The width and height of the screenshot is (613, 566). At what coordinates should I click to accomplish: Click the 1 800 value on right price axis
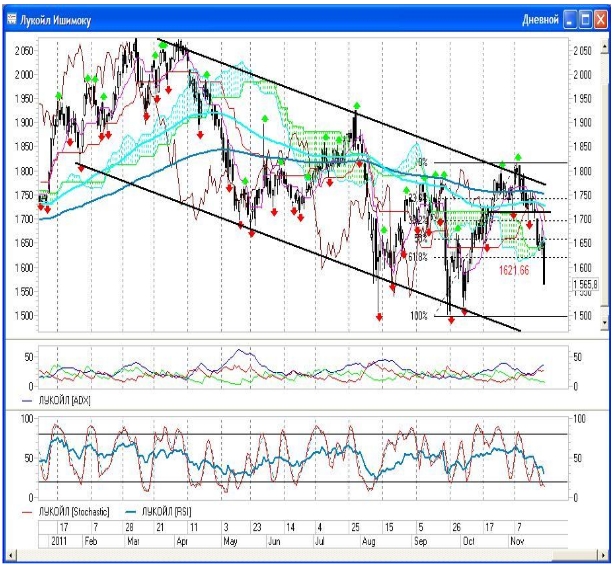(583, 171)
